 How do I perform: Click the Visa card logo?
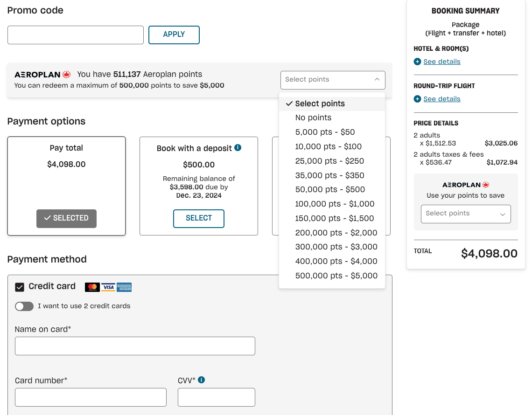tap(108, 287)
